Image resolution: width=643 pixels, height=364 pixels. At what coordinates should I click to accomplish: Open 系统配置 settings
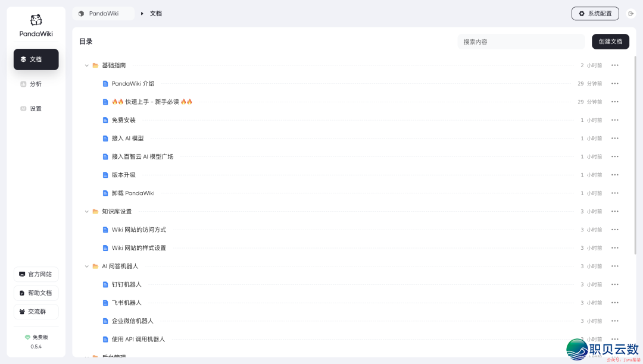pos(595,14)
